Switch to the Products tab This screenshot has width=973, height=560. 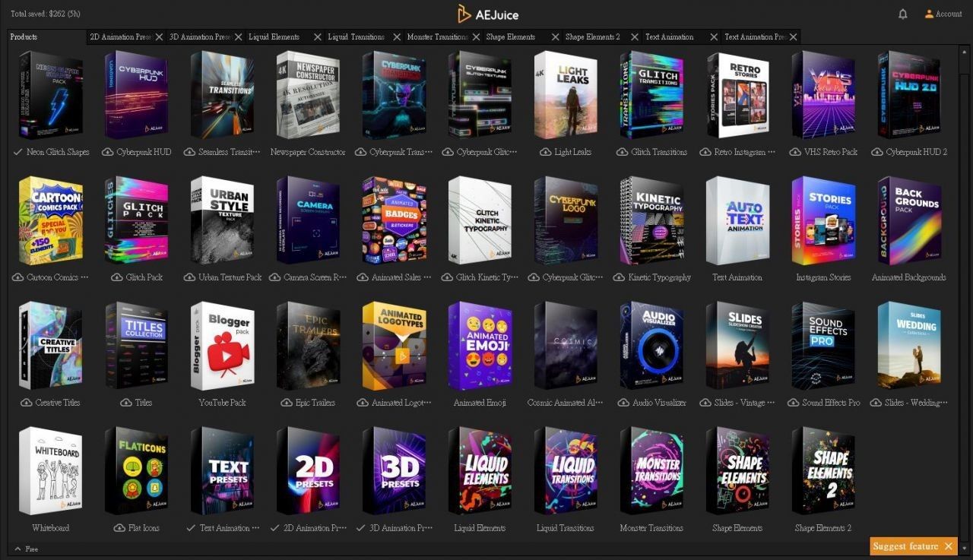pyautogui.click(x=24, y=36)
